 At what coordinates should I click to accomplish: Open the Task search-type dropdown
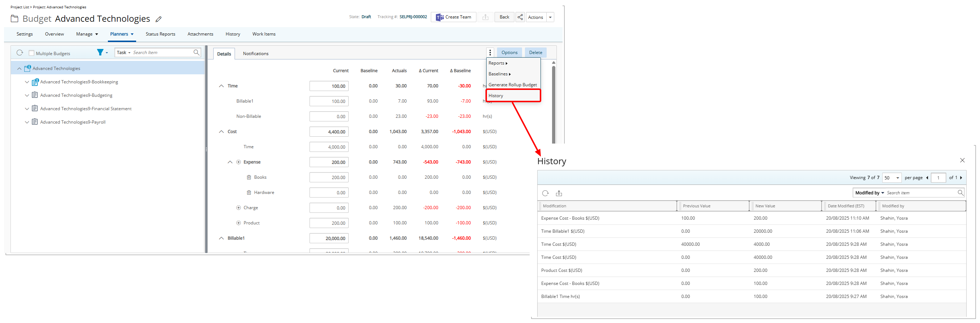point(124,53)
